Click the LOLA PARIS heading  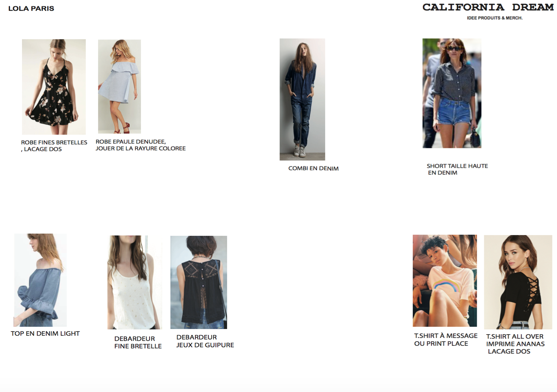[x=31, y=9]
